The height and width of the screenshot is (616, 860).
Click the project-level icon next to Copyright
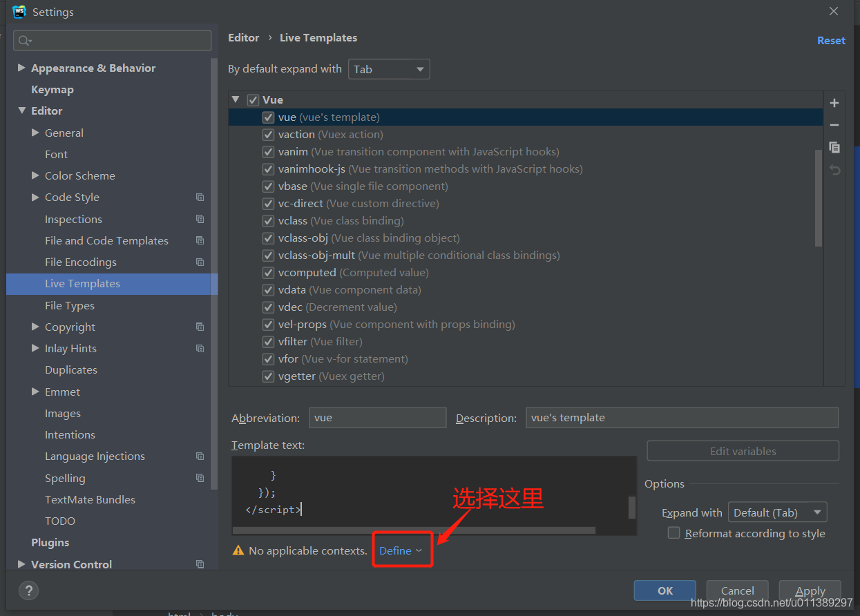200,327
